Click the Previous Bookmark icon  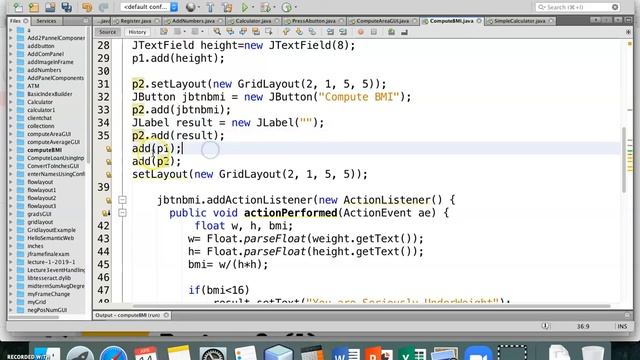pyautogui.click(x=286, y=32)
